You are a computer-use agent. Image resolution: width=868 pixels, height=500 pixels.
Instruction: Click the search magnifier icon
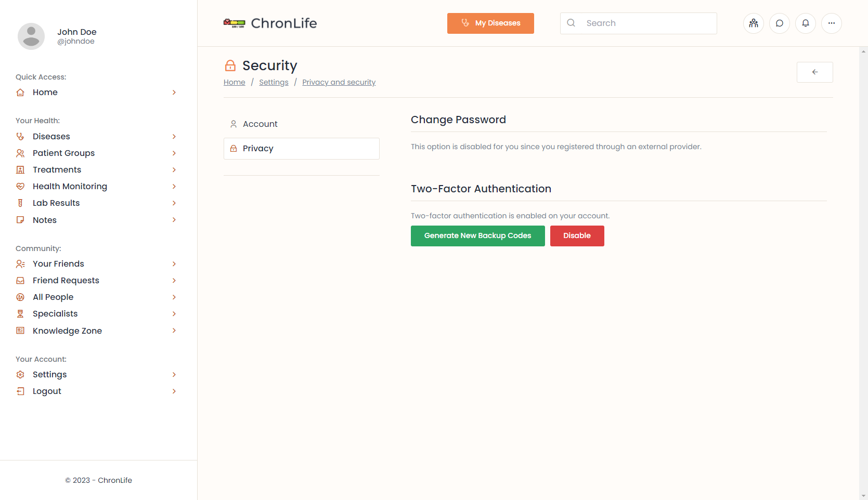click(571, 23)
